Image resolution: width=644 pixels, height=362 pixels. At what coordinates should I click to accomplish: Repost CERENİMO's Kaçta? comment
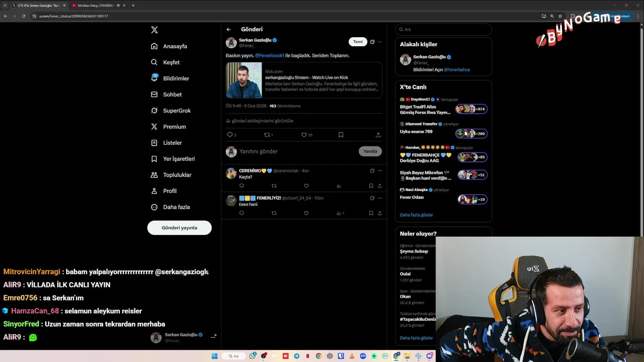(274, 186)
